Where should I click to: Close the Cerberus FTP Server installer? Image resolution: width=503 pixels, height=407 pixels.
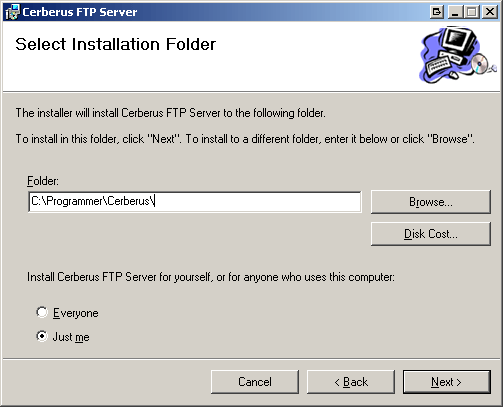490,12
